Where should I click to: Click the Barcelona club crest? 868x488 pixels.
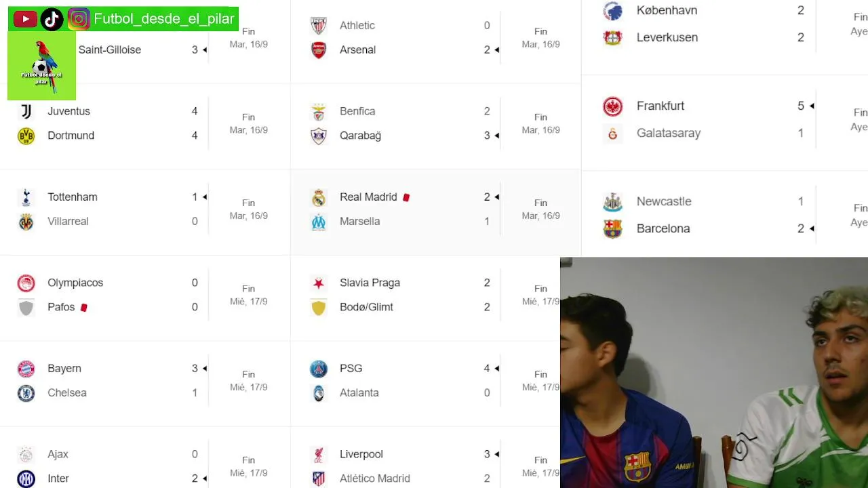point(612,228)
